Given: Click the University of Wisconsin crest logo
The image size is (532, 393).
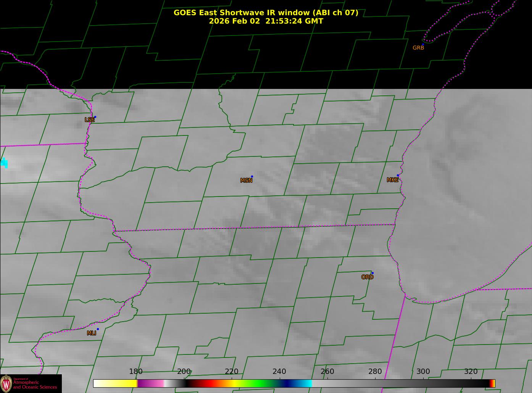Looking at the screenshot, I should (6, 383).
